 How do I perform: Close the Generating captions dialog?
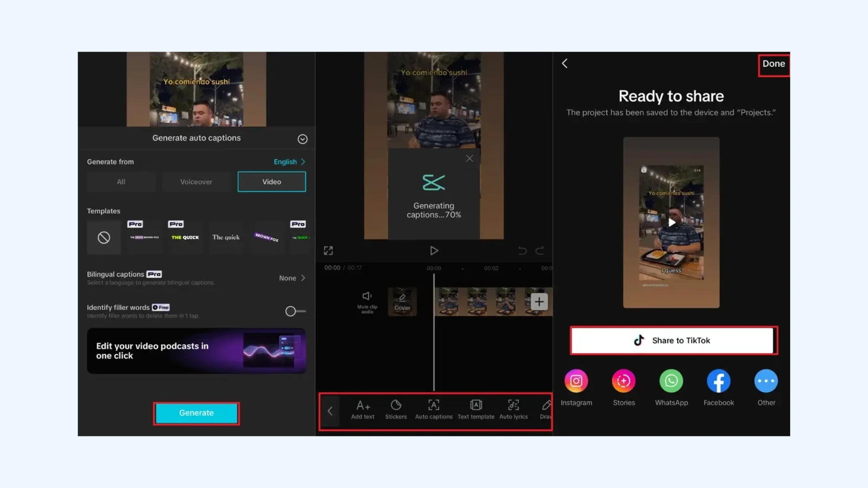470,159
